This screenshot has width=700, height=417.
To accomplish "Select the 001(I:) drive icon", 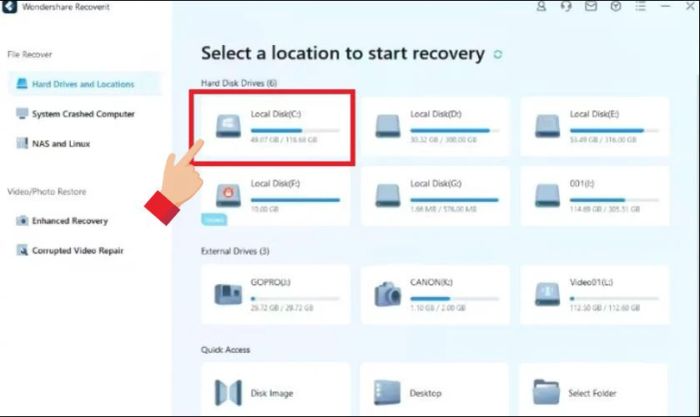I will click(547, 196).
